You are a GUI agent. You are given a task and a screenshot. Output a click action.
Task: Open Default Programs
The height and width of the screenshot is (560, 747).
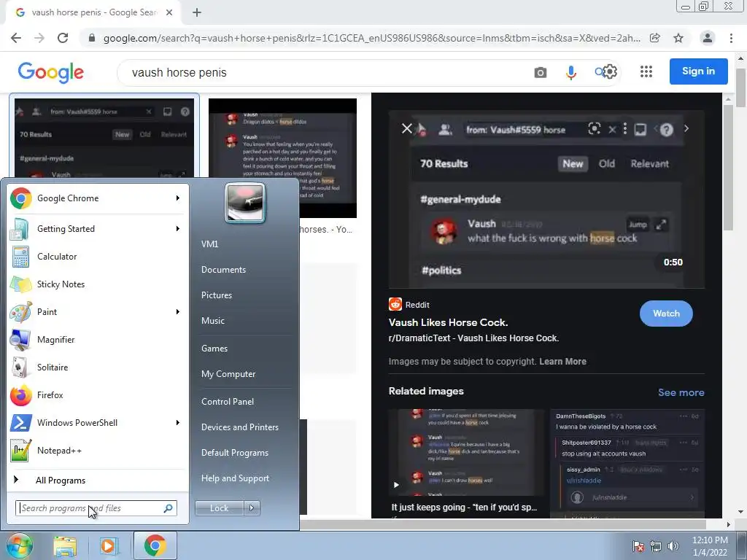click(x=234, y=453)
